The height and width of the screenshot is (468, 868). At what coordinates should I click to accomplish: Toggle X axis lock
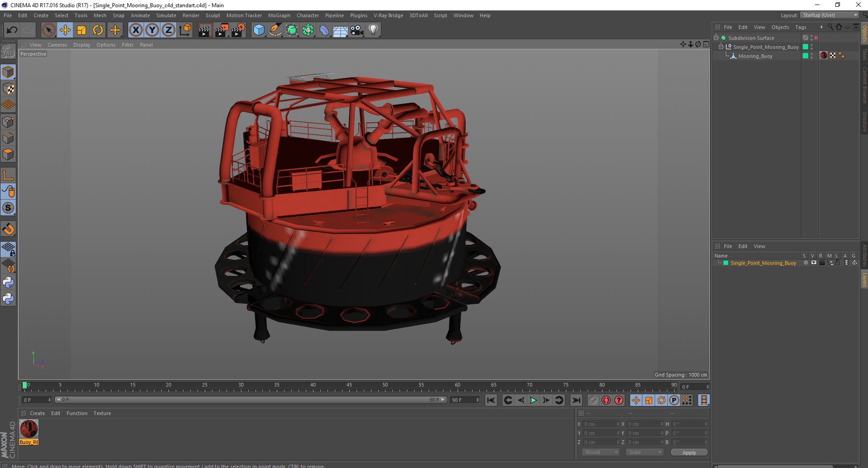pyautogui.click(x=136, y=30)
